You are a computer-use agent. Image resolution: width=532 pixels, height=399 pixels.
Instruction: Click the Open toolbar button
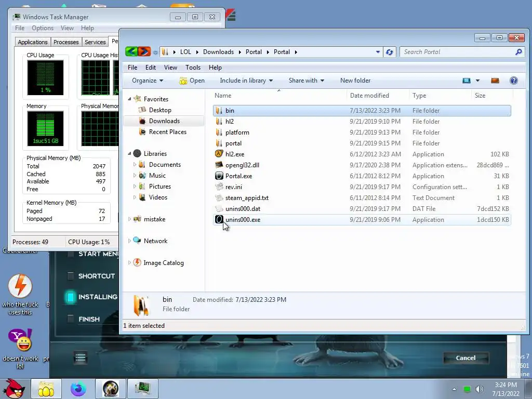pos(192,81)
